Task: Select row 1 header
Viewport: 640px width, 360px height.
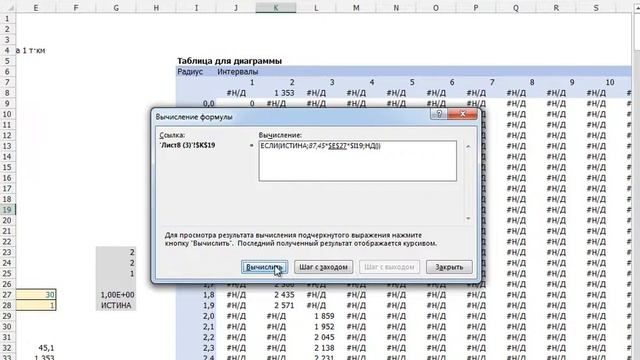Action: click(7, 18)
